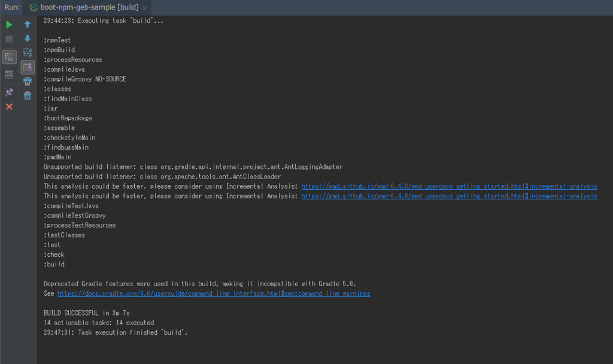Click the 'Run:' tool window label
613x364 pixels.
tap(12, 7)
